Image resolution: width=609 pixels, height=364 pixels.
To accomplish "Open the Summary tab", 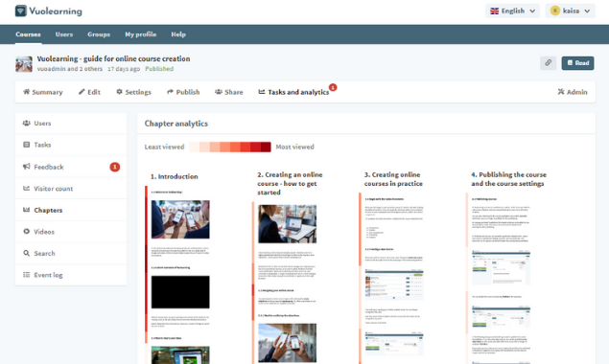I will (43, 92).
